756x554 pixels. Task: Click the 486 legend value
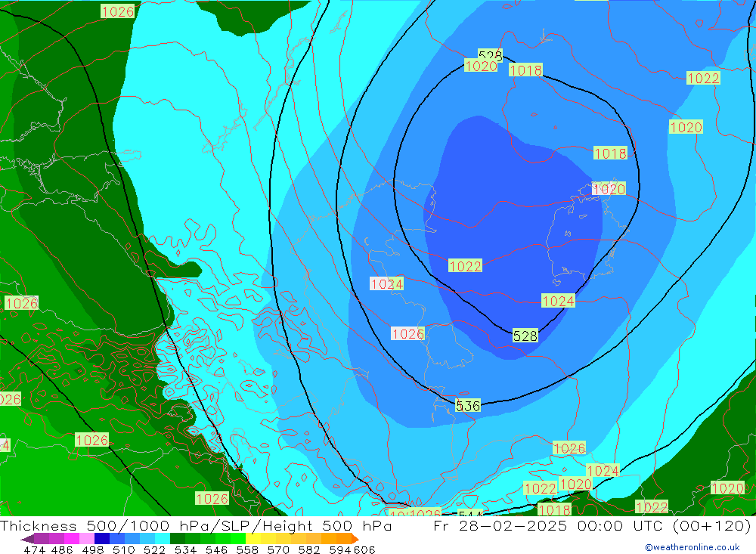tap(62, 549)
